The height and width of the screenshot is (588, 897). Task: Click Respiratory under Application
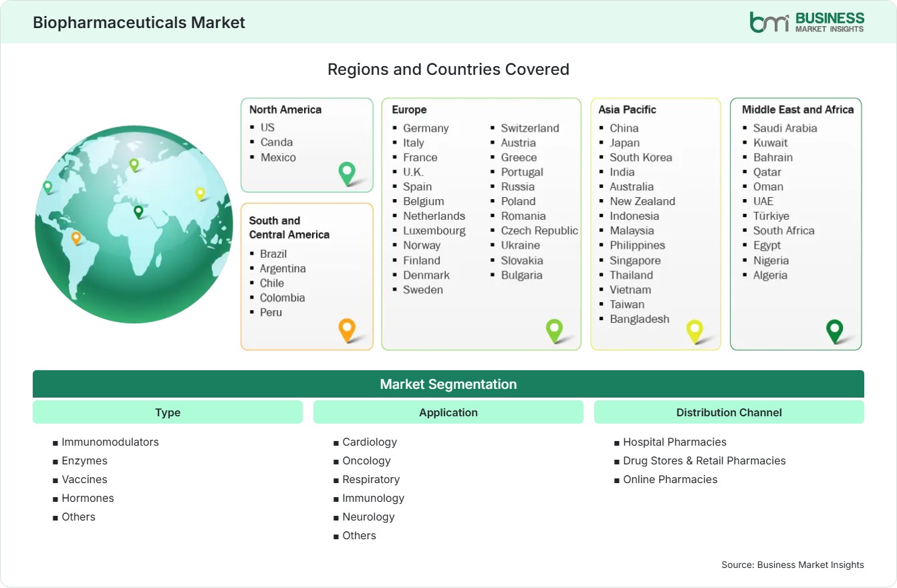pyautogui.click(x=371, y=480)
